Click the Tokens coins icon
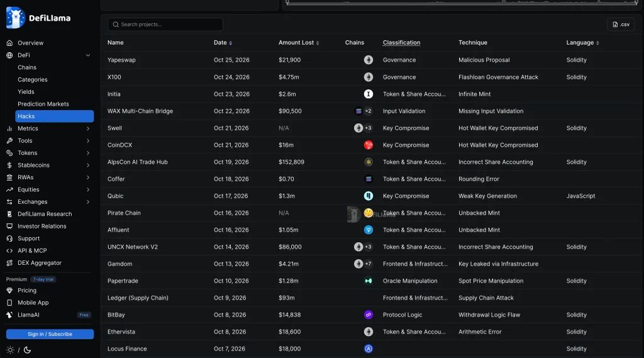644x358 pixels. (9, 153)
